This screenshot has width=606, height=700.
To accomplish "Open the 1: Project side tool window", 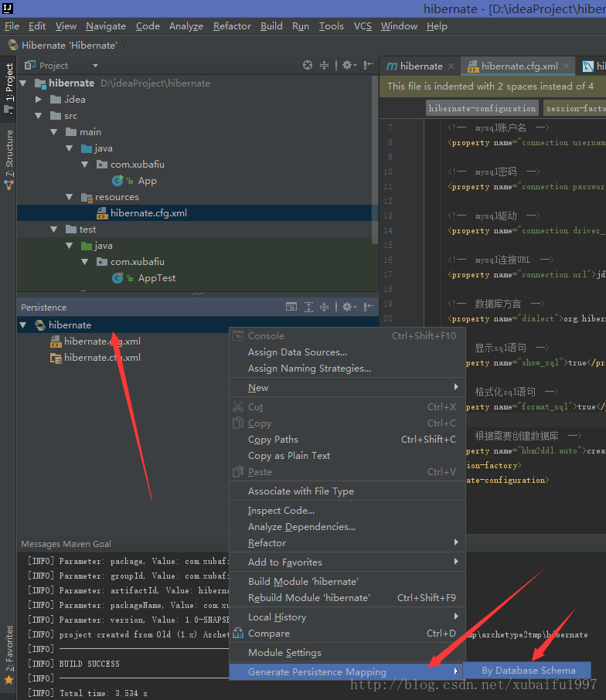I will (x=9, y=88).
